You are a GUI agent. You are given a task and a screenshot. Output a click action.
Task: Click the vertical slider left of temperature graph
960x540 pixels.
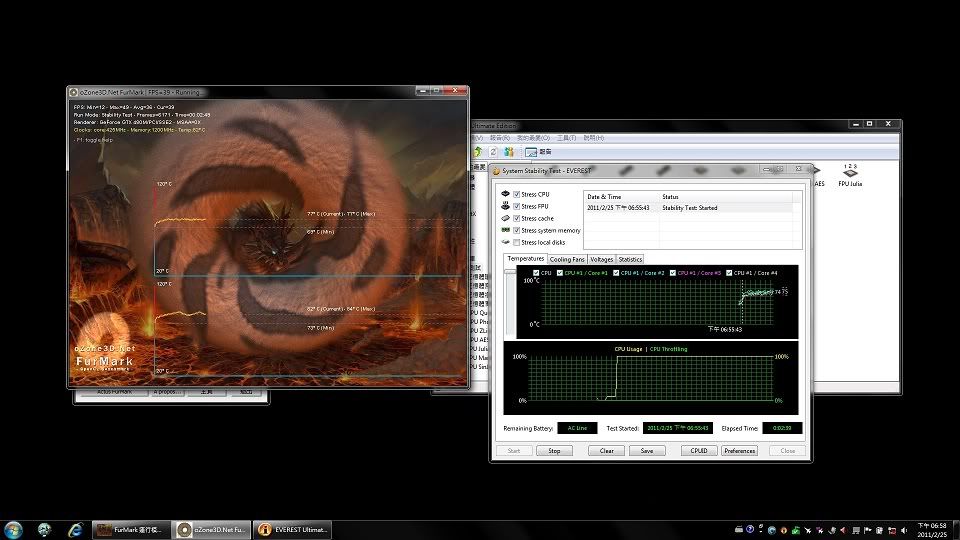click(509, 304)
